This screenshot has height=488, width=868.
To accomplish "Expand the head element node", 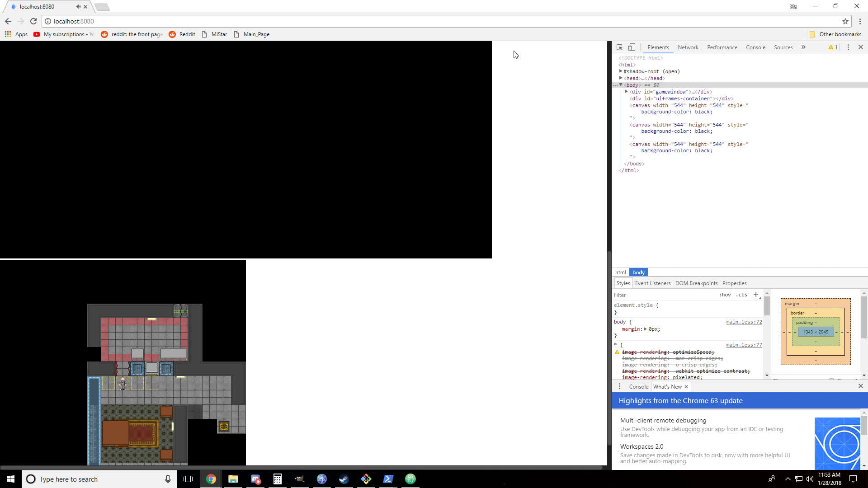I will point(621,78).
